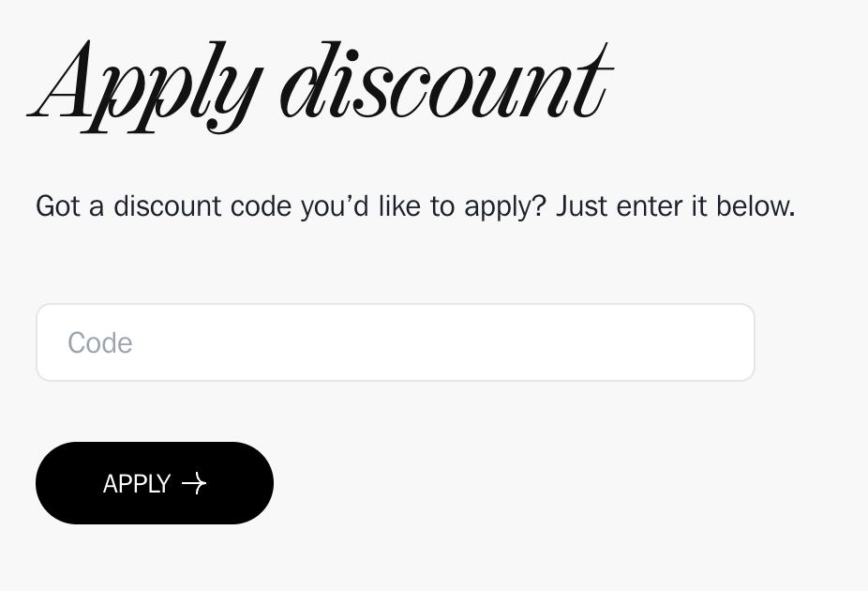Click the discount code description paragraph
This screenshot has height=591, width=868.
[416, 206]
